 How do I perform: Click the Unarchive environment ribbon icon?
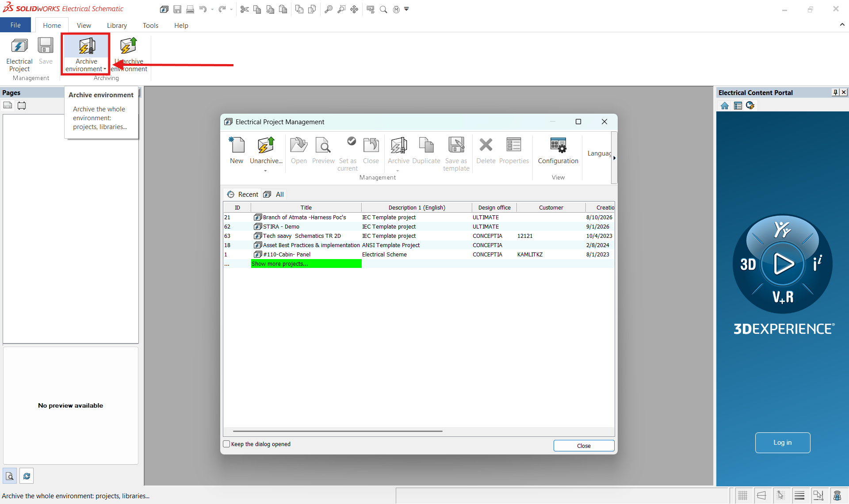[128, 46]
